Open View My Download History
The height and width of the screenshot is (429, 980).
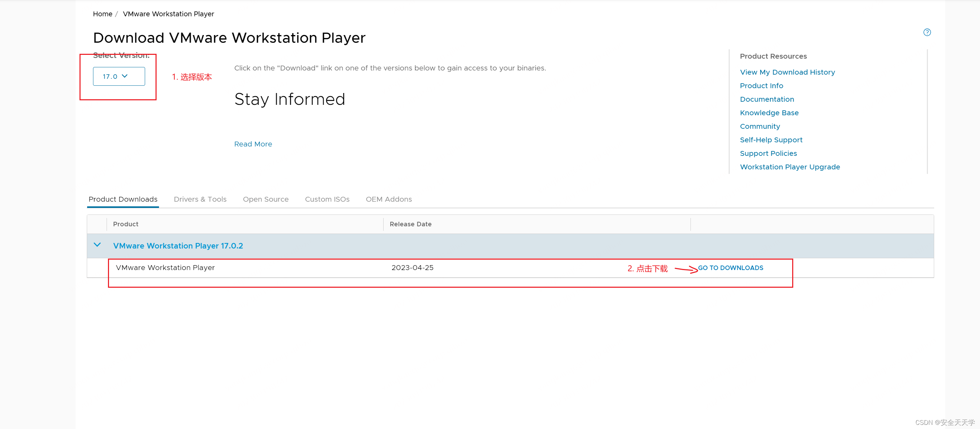(x=787, y=72)
